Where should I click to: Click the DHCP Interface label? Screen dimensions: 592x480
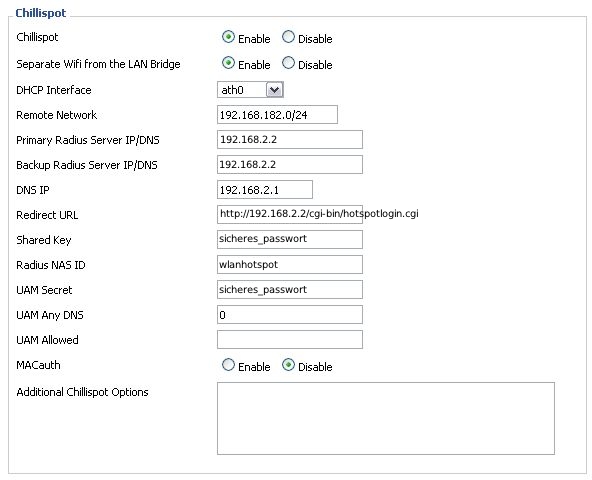54,90
